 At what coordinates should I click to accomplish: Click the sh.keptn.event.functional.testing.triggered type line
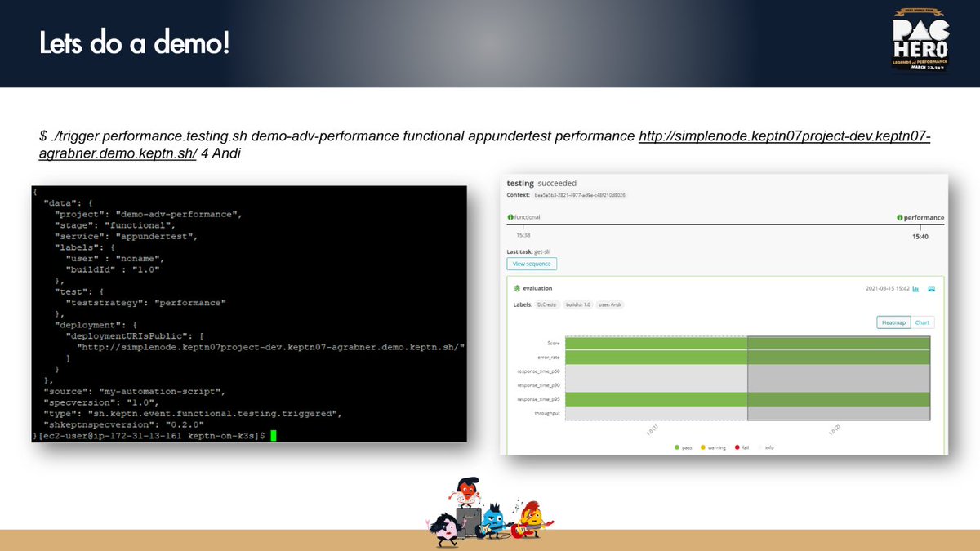coord(194,413)
